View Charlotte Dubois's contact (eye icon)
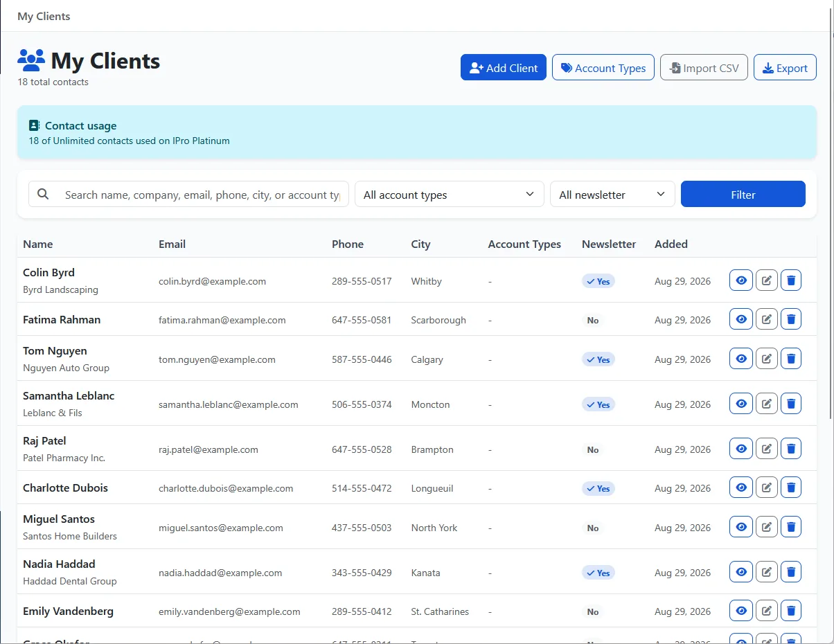The height and width of the screenshot is (644, 834). [x=741, y=488]
